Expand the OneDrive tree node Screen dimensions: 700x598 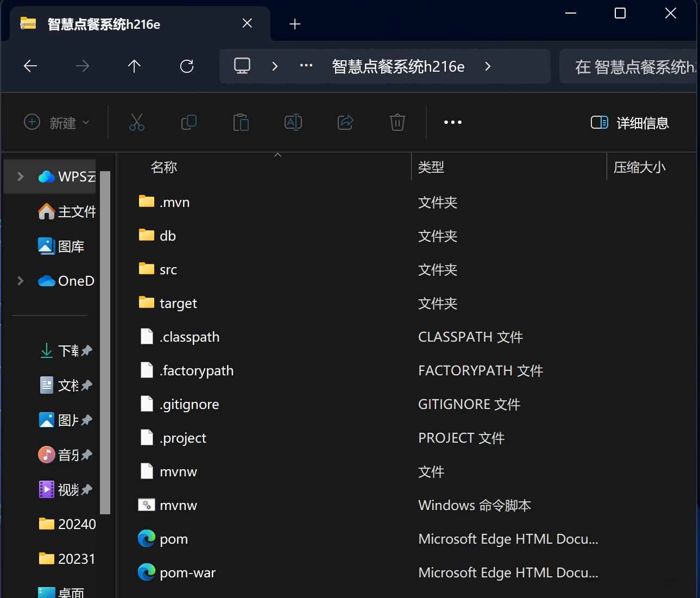coord(21,281)
